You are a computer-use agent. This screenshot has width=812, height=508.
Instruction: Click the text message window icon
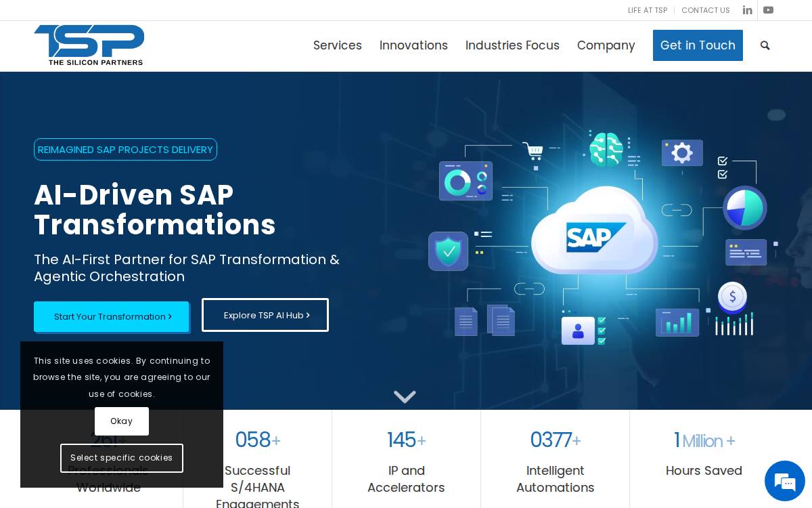746,252
